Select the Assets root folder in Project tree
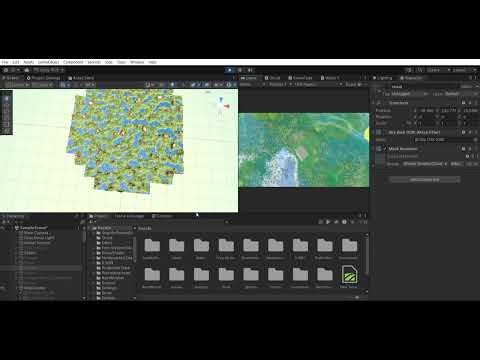 (x=104, y=228)
